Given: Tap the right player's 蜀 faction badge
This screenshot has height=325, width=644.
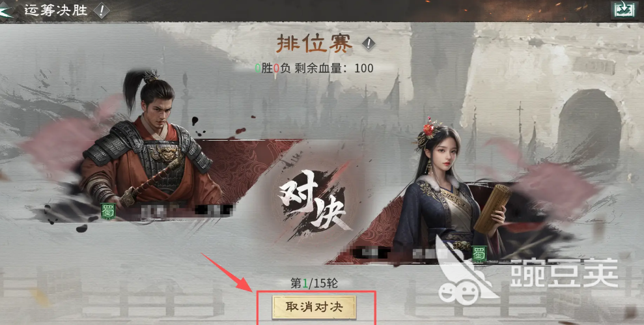Looking at the screenshot, I should coord(479,254).
